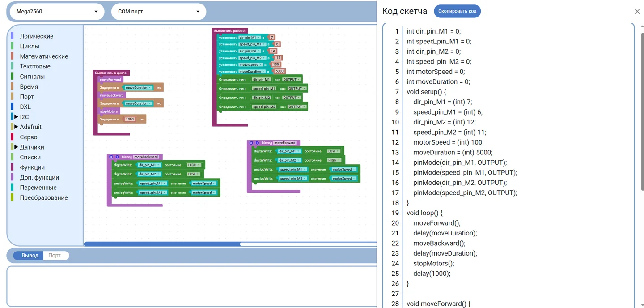Viewport: 644px width, 308px height.
Task: Close the sketch code panel
Action: point(637,12)
